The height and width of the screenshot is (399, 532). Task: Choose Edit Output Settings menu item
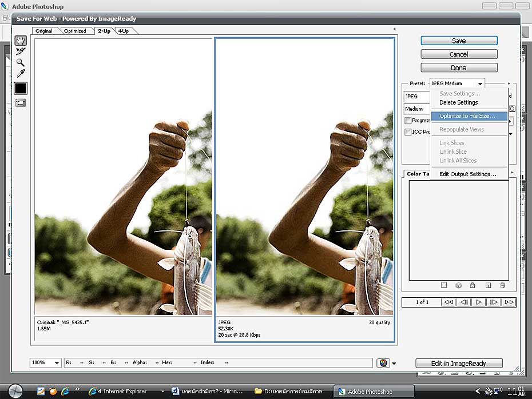(x=469, y=174)
